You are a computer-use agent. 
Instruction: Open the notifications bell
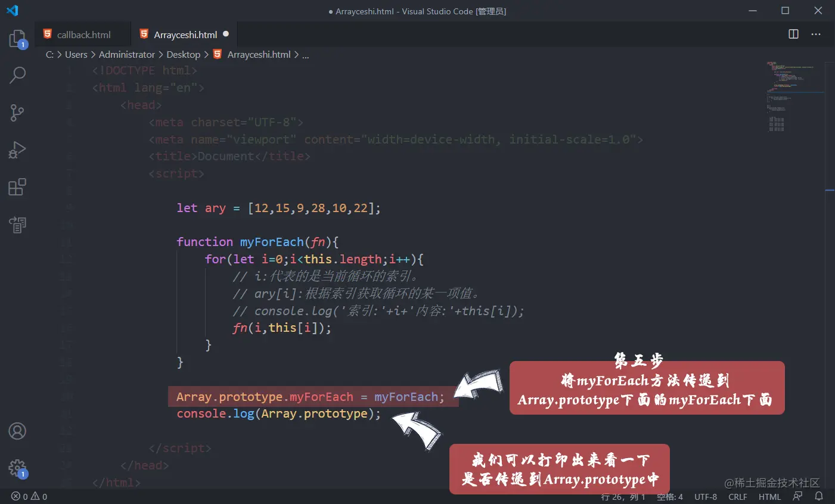point(819,496)
